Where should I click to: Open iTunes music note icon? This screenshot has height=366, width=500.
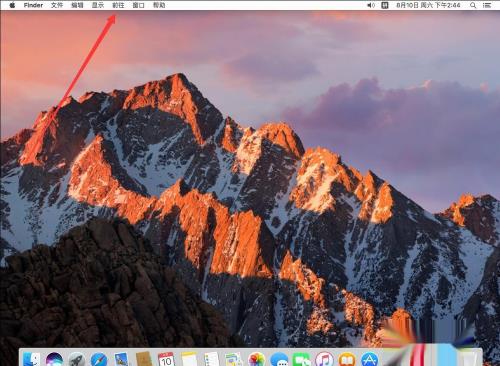tap(324, 360)
